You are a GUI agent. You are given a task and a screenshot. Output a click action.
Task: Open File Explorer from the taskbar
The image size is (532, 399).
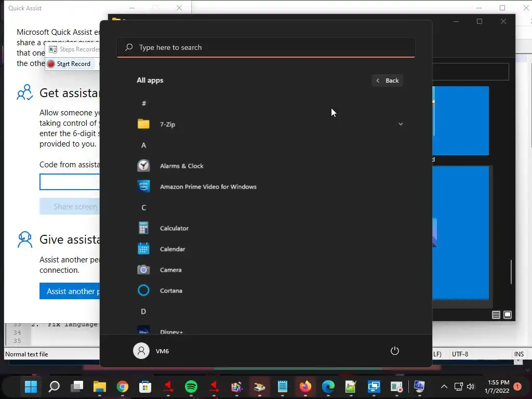pos(100,387)
